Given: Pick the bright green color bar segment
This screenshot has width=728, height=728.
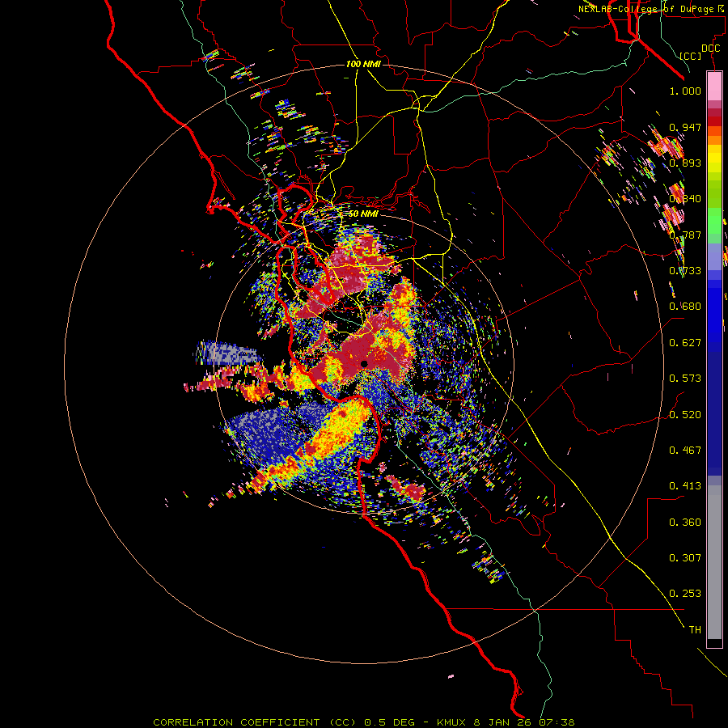Looking at the screenshot, I should 714,221.
